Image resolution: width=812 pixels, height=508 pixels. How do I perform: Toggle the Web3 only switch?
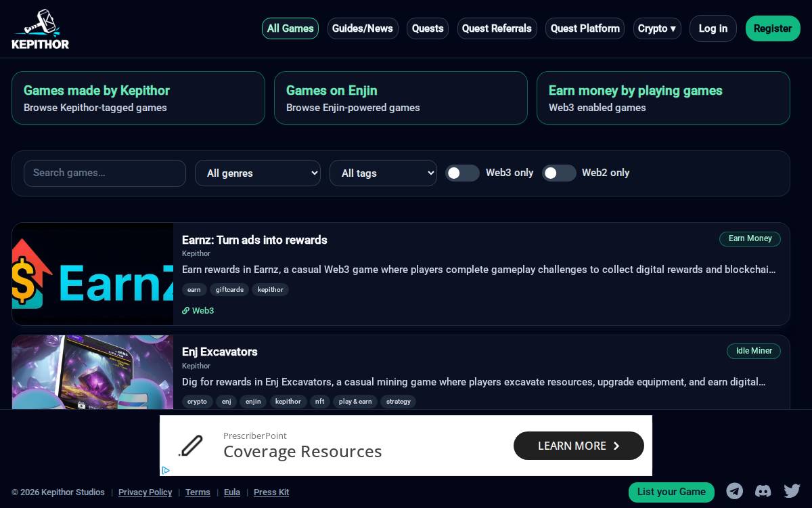462,173
